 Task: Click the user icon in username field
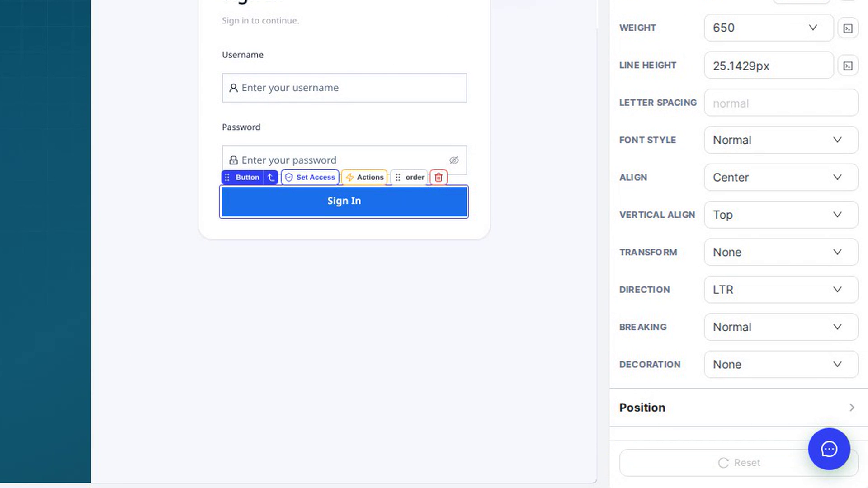pyautogui.click(x=233, y=88)
